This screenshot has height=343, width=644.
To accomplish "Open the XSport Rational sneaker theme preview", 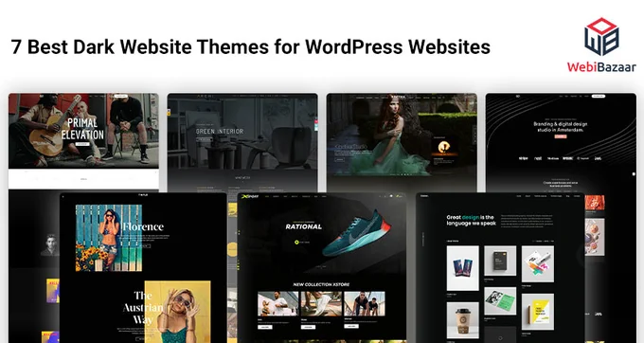I will pos(322,267).
